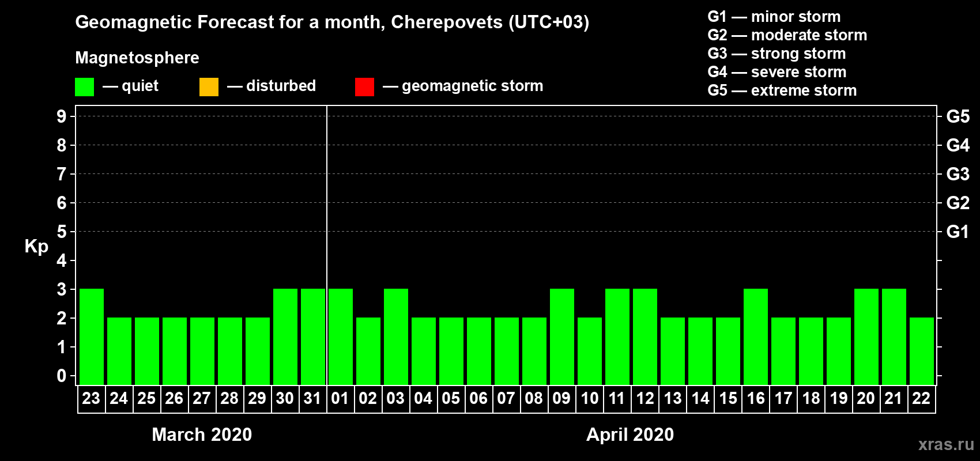Click the date label 03
The image size is (980, 461).
pos(395,398)
